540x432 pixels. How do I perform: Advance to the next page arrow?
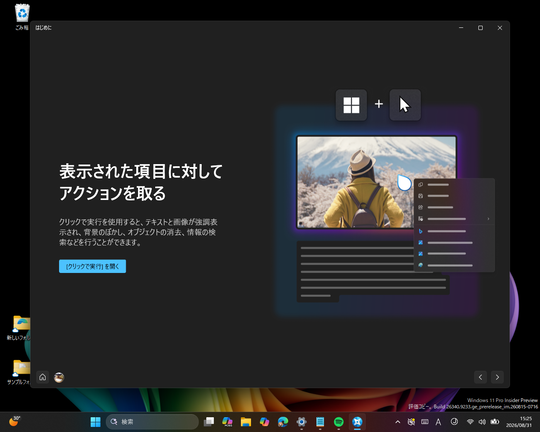click(497, 377)
